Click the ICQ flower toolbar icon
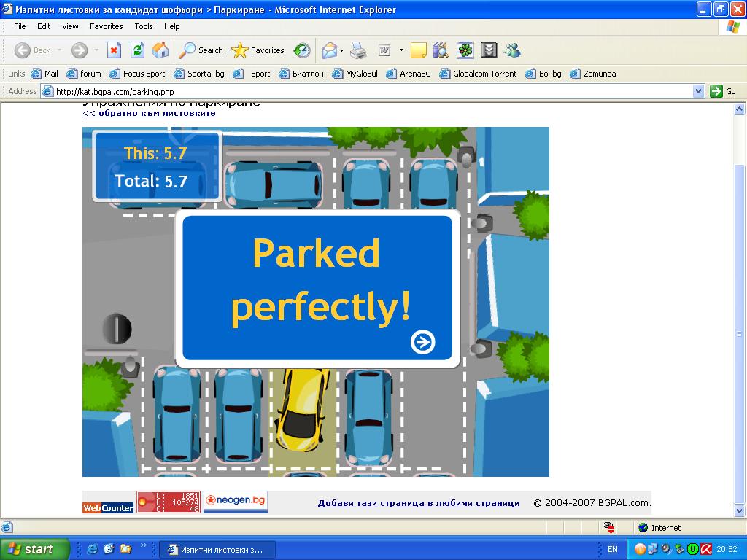The image size is (747, 560). 465,50
